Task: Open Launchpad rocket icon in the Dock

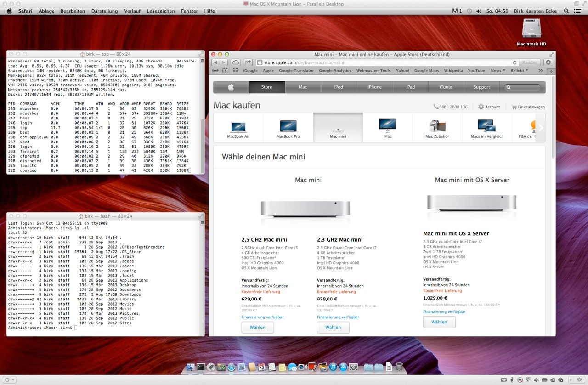Action: click(x=211, y=367)
